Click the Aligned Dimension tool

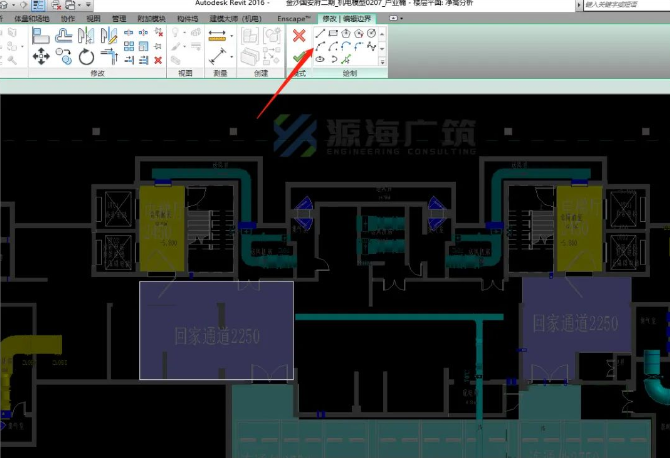[x=217, y=56]
